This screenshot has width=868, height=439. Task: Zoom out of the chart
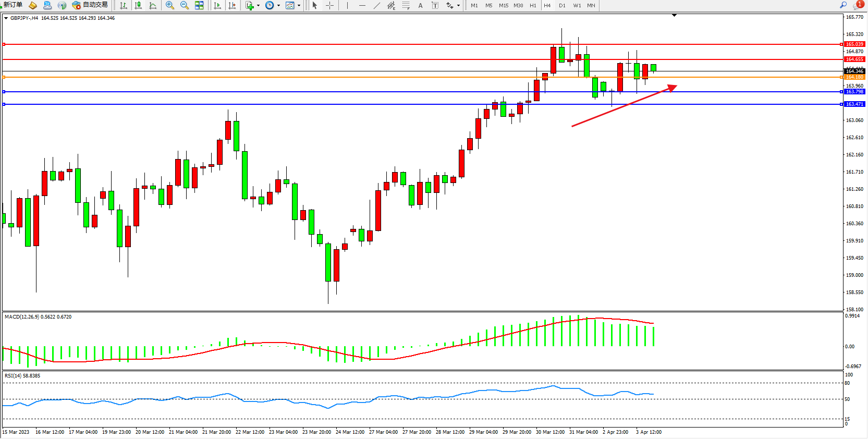point(184,5)
